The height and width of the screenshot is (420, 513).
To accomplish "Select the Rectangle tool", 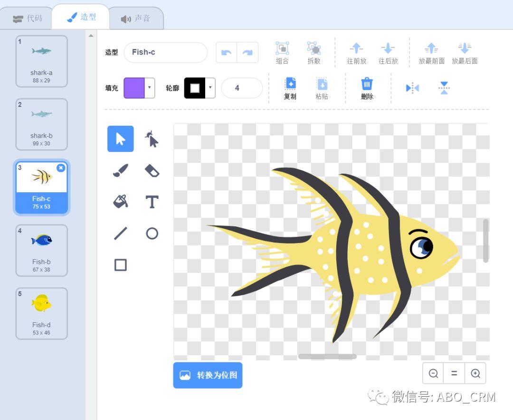I will pos(120,265).
